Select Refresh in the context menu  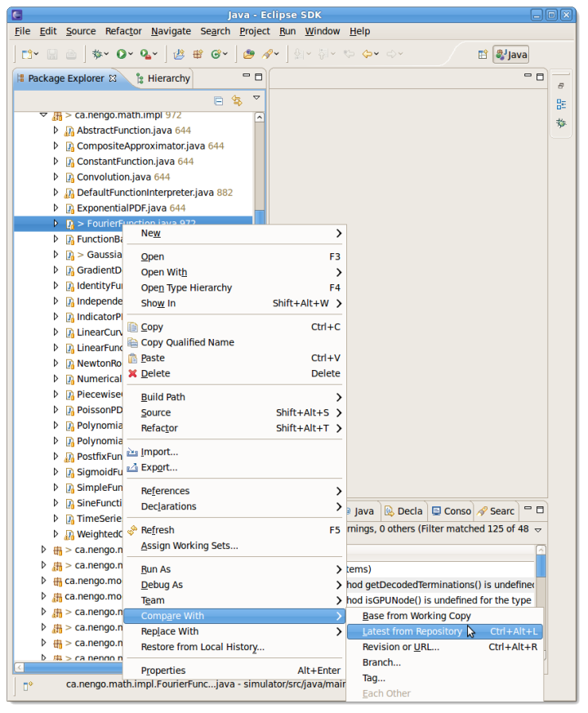[x=234, y=530]
